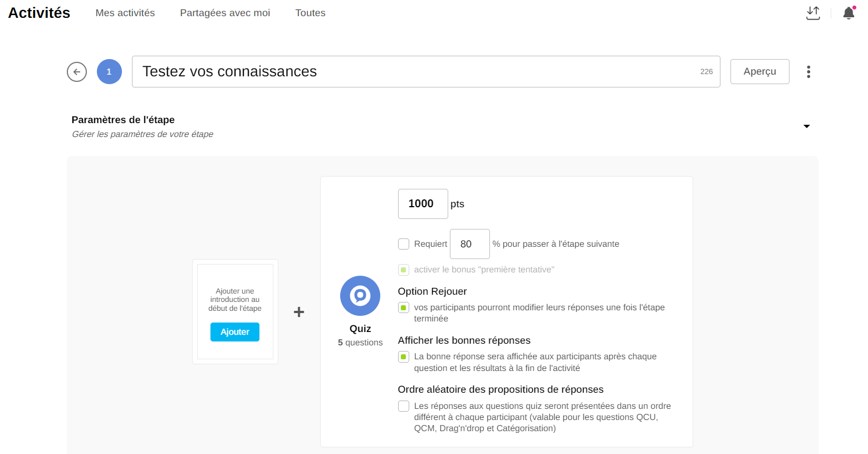Click the Aperçu button
Screen dimensions: 868x454
[759, 72]
